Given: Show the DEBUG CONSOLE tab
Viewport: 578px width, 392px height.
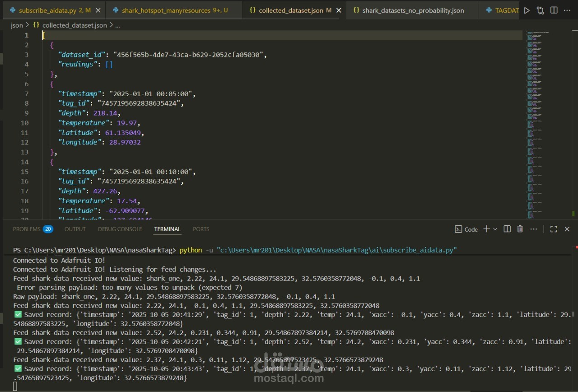Looking at the screenshot, I should tap(120, 229).
